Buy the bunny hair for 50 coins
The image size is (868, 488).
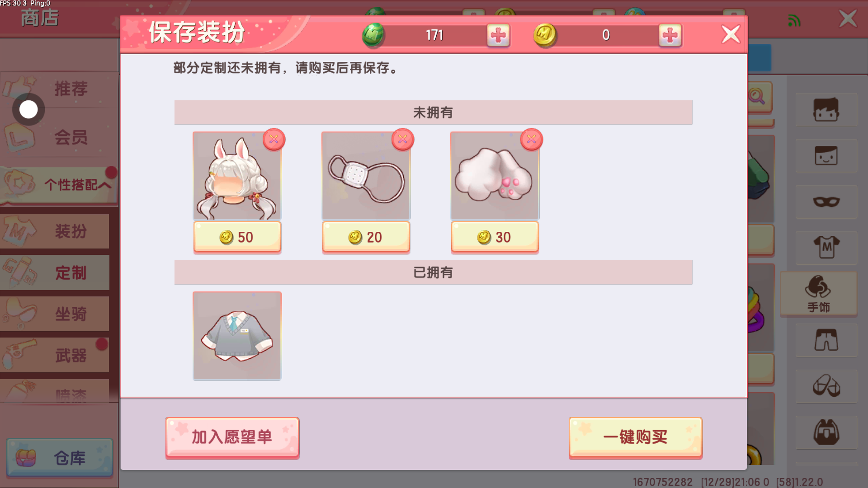click(237, 237)
